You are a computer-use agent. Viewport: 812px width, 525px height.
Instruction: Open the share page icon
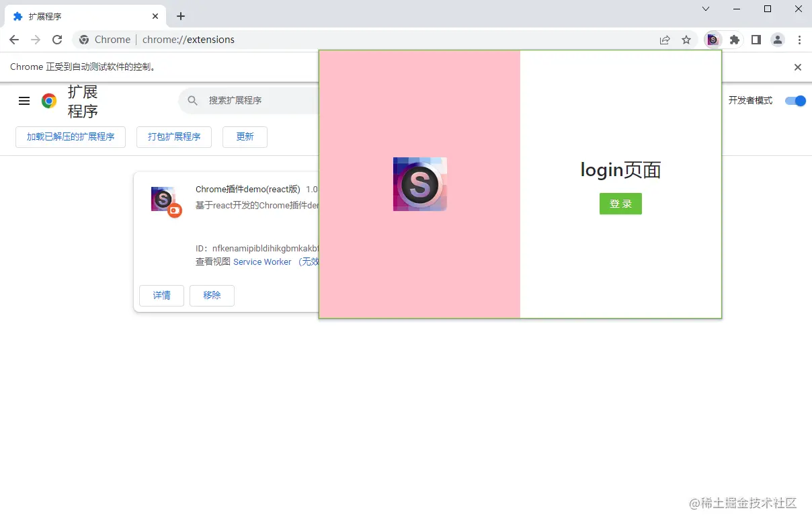(x=665, y=40)
